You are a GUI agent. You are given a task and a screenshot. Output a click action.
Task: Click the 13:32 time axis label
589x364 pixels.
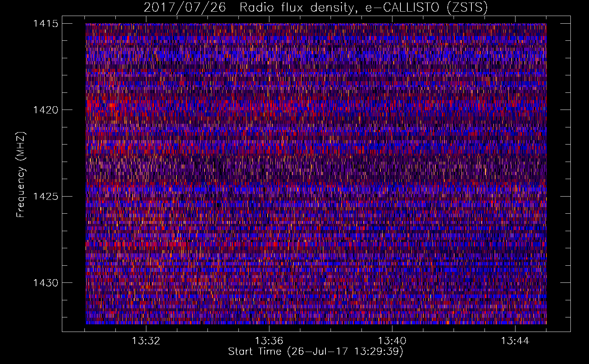point(146,341)
